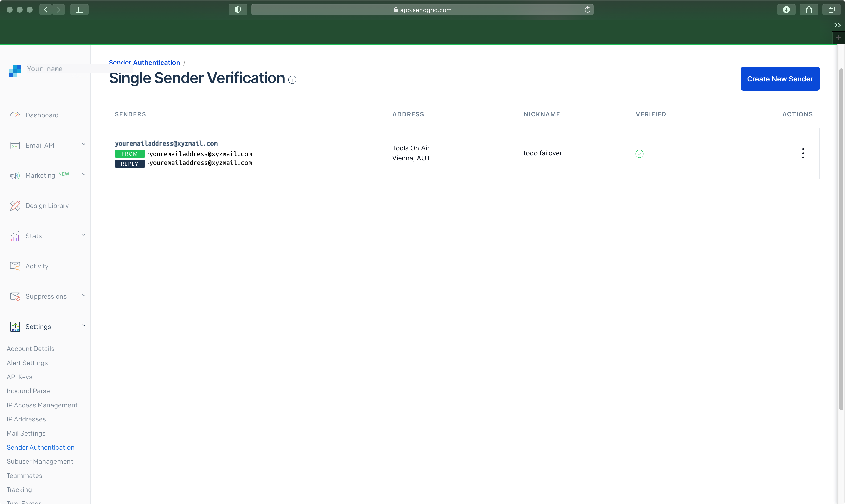845x504 pixels.
Task: Open Tracking settings
Action: (19, 490)
